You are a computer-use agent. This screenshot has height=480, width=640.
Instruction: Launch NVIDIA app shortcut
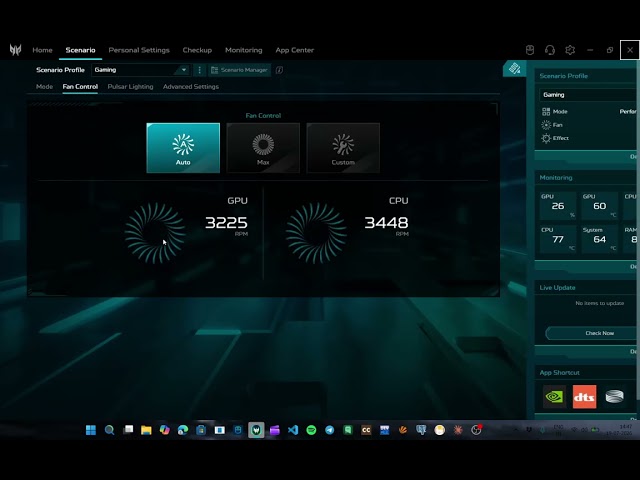pyautogui.click(x=554, y=396)
